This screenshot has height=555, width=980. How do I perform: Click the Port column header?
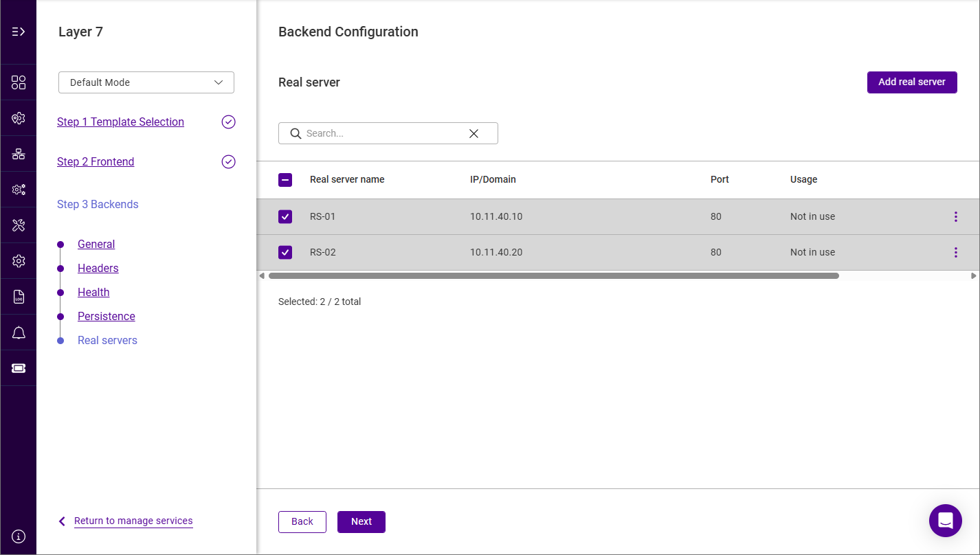(x=720, y=180)
